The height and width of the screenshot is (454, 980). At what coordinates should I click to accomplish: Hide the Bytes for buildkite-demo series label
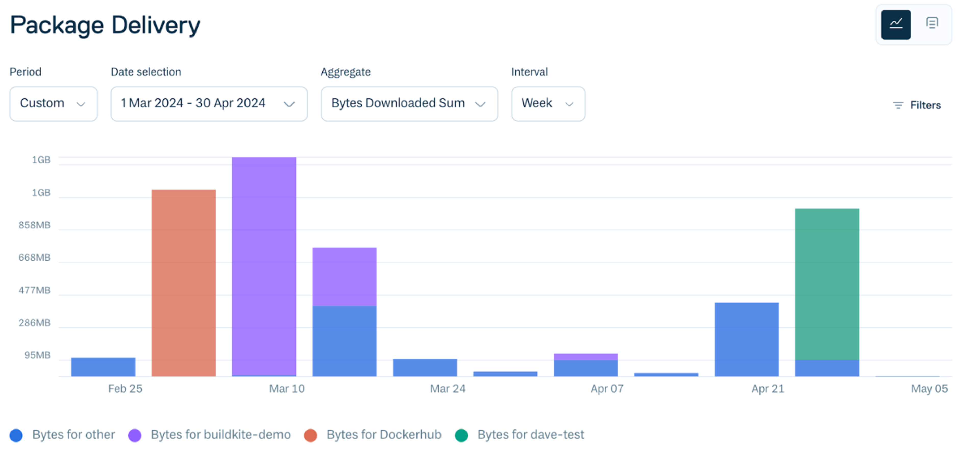pos(221,435)
